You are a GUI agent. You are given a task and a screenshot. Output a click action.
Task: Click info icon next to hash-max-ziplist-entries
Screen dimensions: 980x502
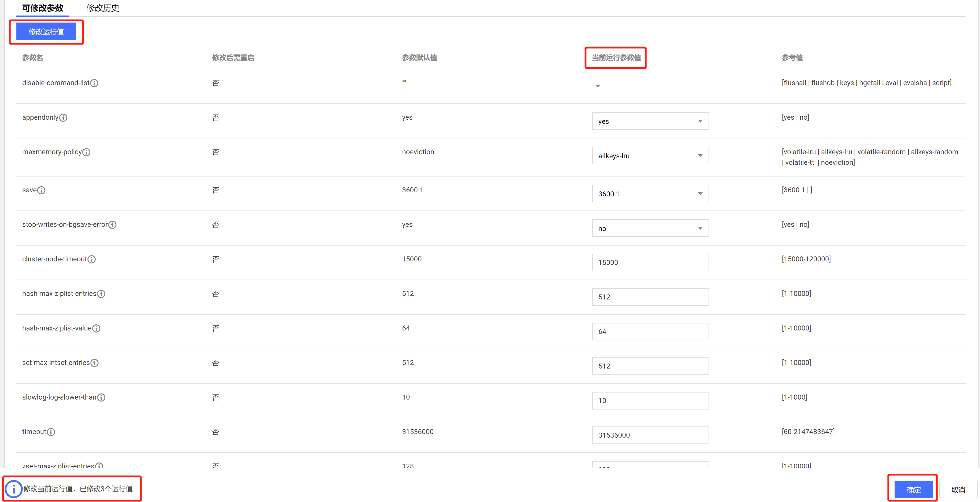101,294
